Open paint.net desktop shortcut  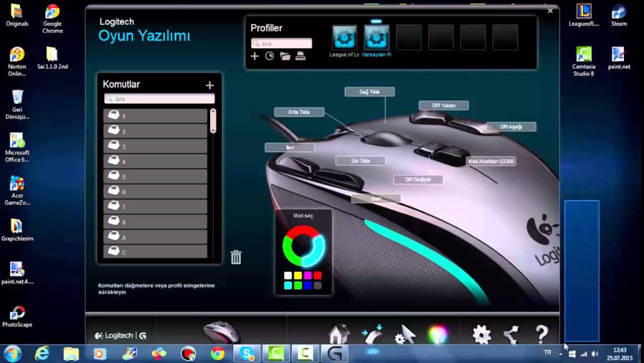(619, 58)
